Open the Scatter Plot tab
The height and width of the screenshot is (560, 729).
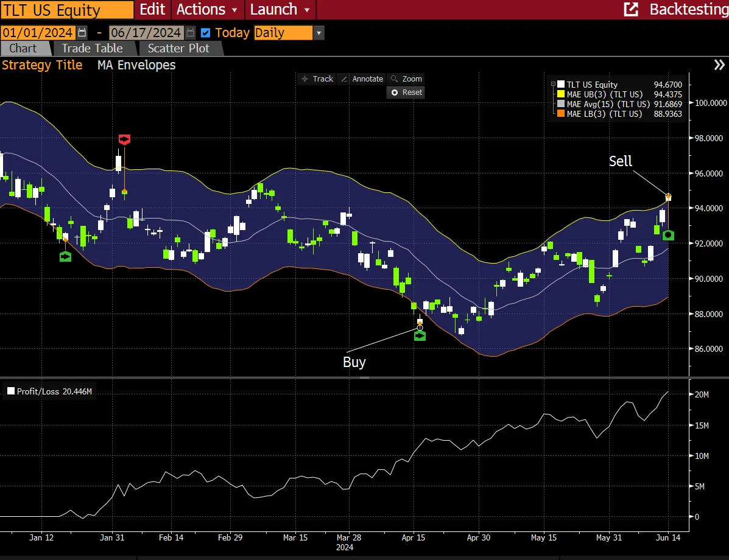click(x=178, y=49)
